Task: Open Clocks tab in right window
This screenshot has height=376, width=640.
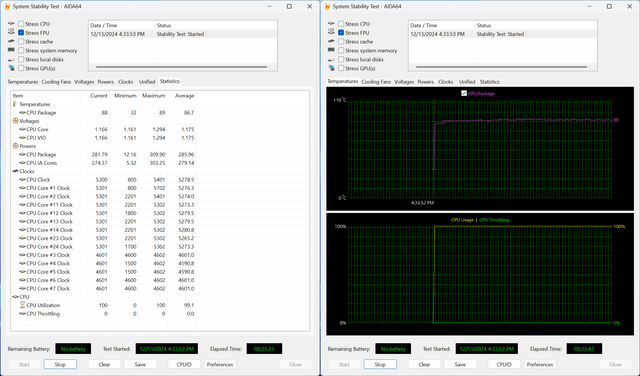Action: 446,82
